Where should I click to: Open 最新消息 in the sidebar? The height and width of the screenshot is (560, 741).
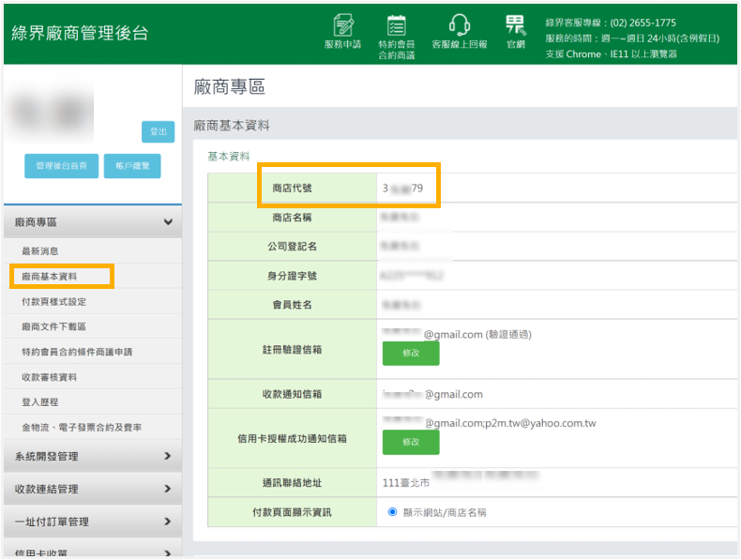click(x=40, y=251)
